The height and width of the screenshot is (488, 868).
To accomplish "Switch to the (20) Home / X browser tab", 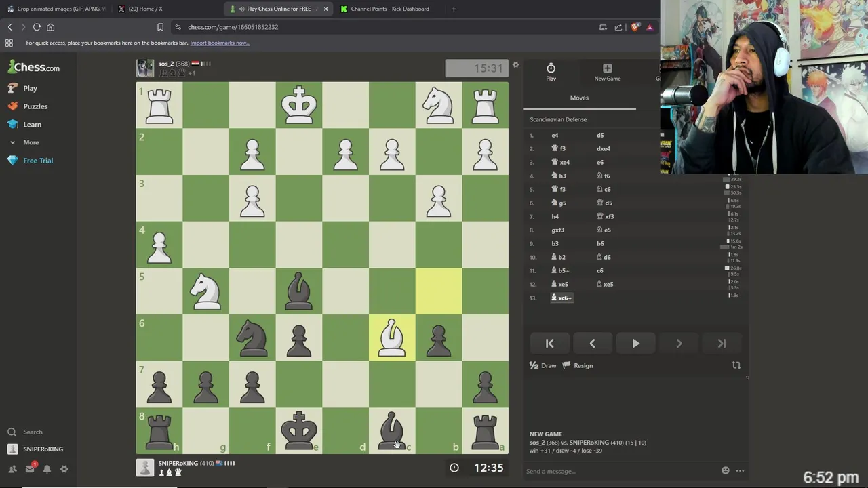I will tap(167, 9).
